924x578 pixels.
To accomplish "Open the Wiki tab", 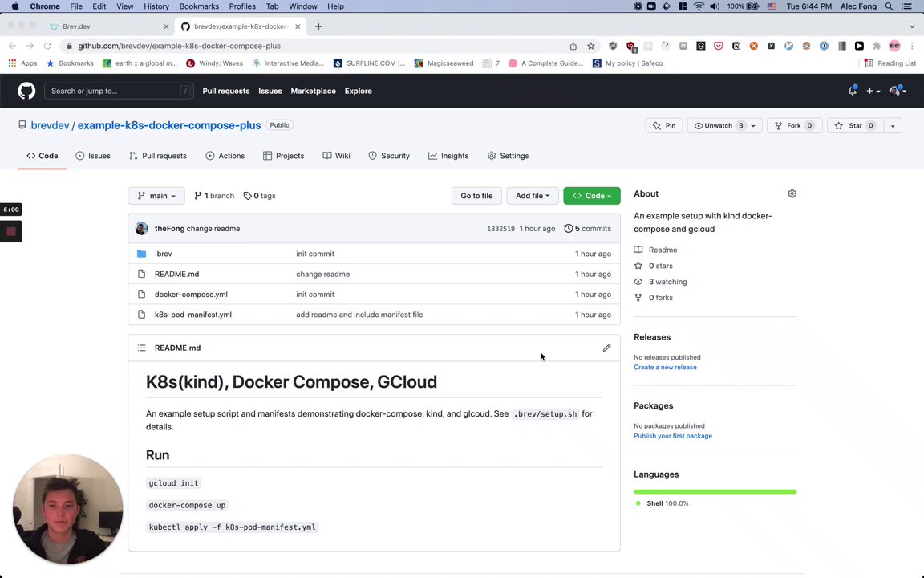I will point(337,156).
